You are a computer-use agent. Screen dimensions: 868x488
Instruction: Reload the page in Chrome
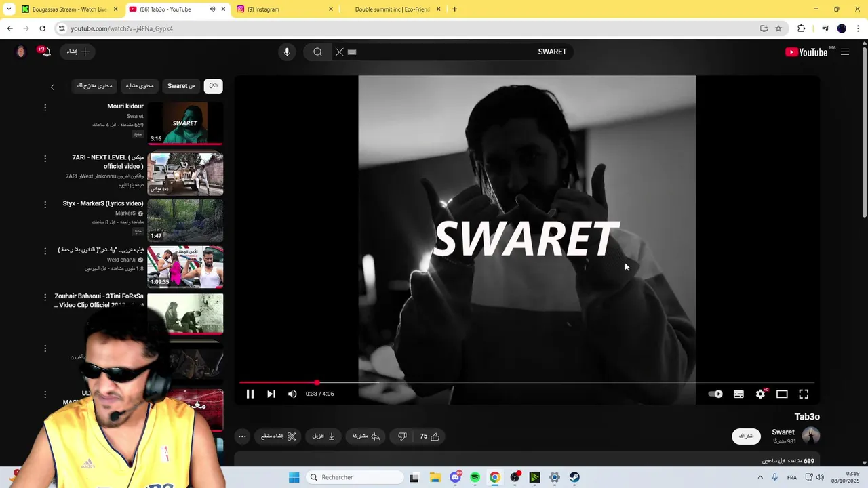42,28
